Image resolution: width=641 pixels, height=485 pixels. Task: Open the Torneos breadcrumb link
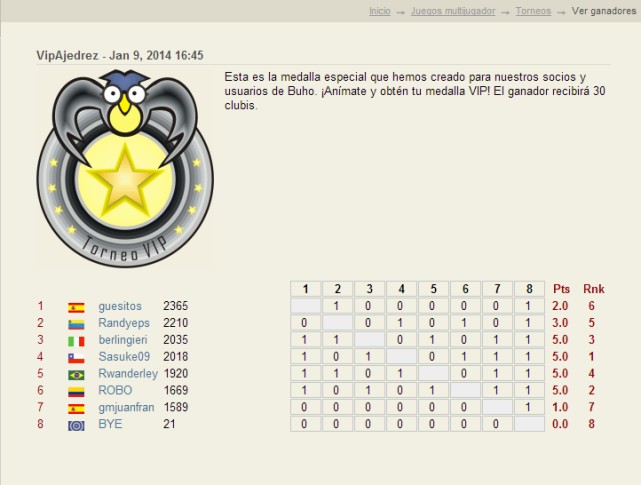[x=533, y=11]
